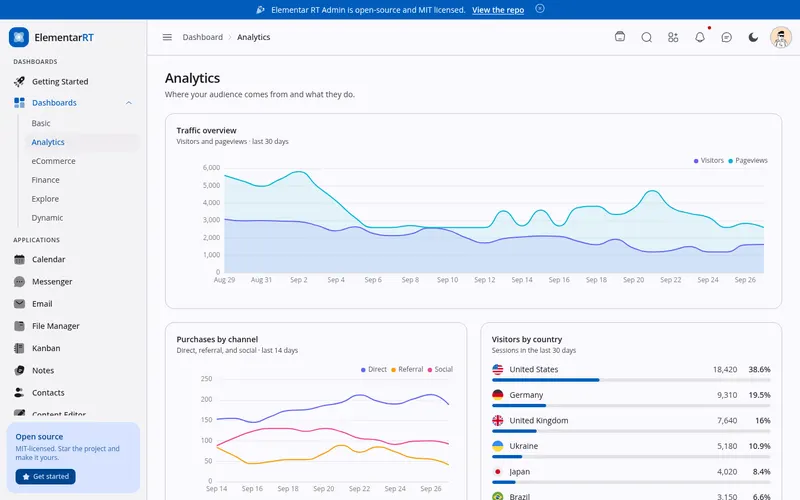Click the File Manager icon
The height and width of the screenshot is (500, 800).
point(19,326)
